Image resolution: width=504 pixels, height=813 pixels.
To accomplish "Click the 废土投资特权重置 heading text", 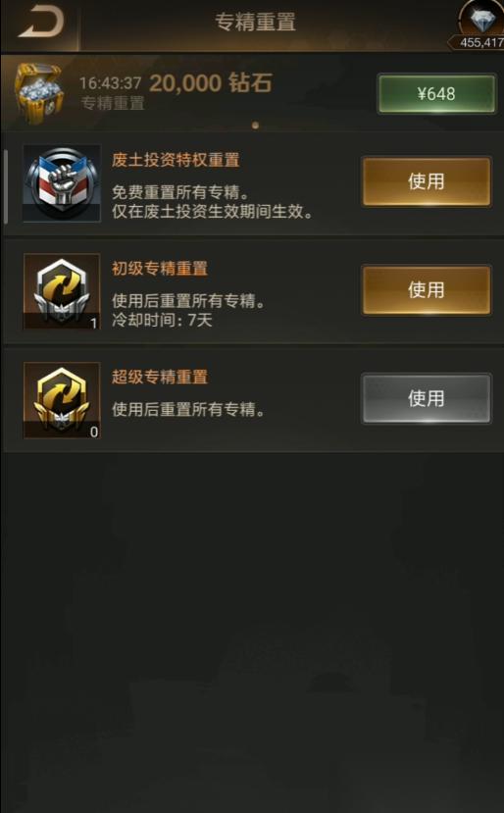I will click(x=176, y=160).
